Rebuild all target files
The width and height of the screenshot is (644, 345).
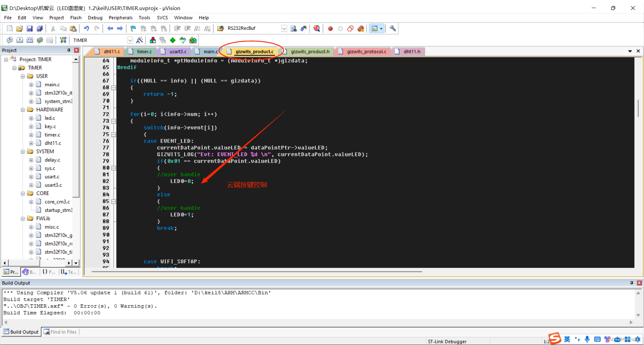pos(30,40)
